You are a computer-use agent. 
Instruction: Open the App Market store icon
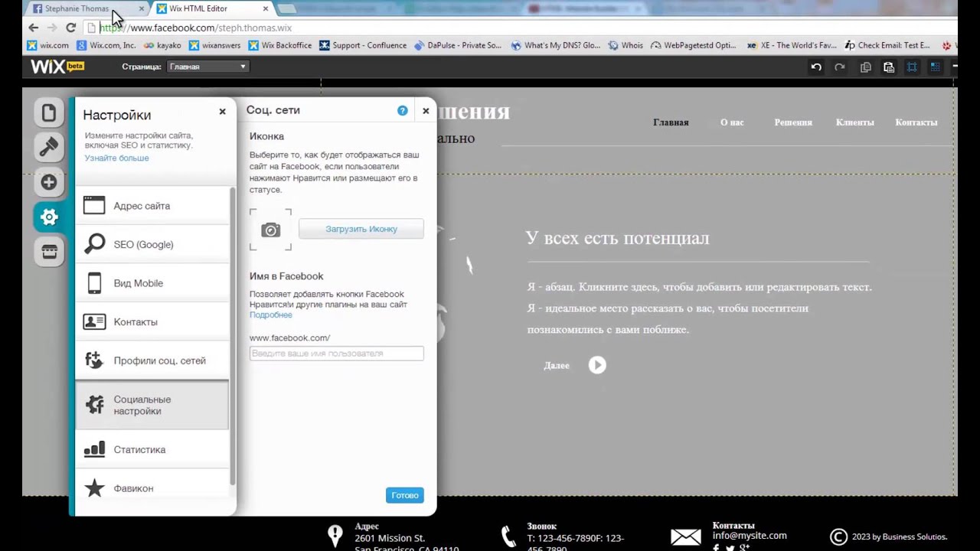(49, 252)
